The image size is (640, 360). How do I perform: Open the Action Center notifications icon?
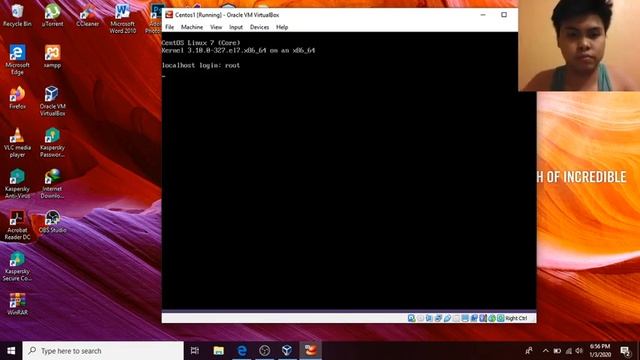[x=624, y=351]
